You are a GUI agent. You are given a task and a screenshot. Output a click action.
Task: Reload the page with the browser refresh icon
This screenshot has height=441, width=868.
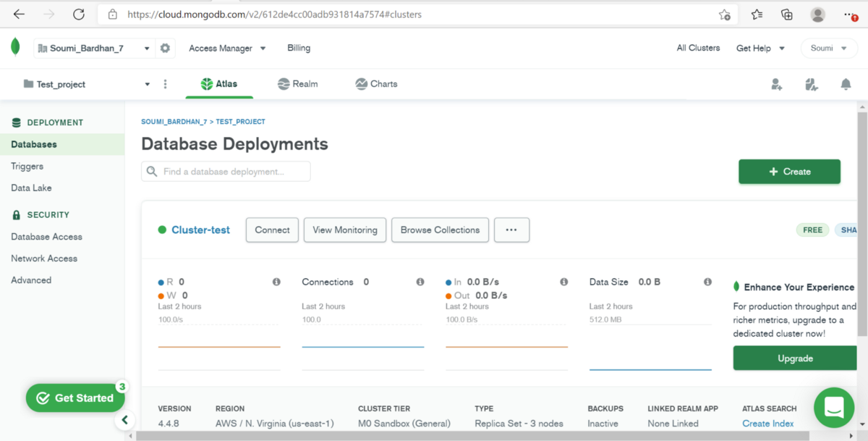(x=80, y=14)
